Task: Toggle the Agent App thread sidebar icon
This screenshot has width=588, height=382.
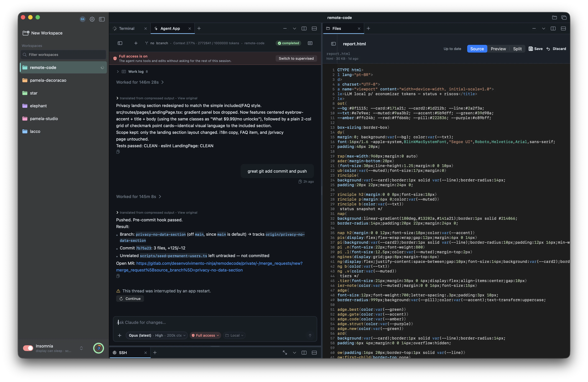Action: pos(120,43)
